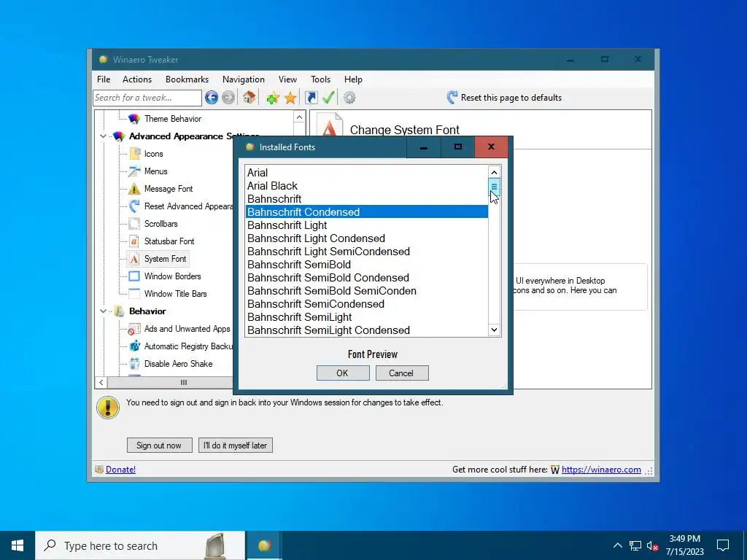Image resolution: width=747 pixels, height=560 pixels.
Task: Collapse Advanced Appearance Settings tree node
Action: pos(103,136)
